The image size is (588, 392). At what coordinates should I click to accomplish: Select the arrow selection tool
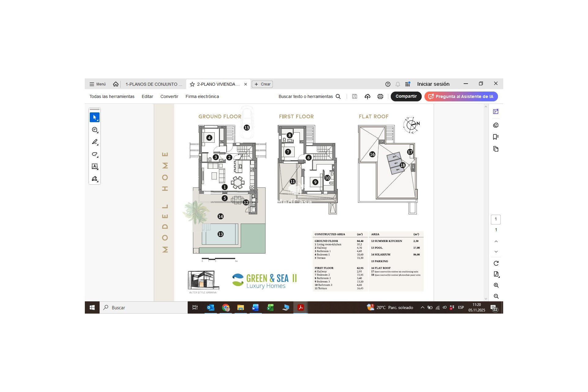click(94, 117)
